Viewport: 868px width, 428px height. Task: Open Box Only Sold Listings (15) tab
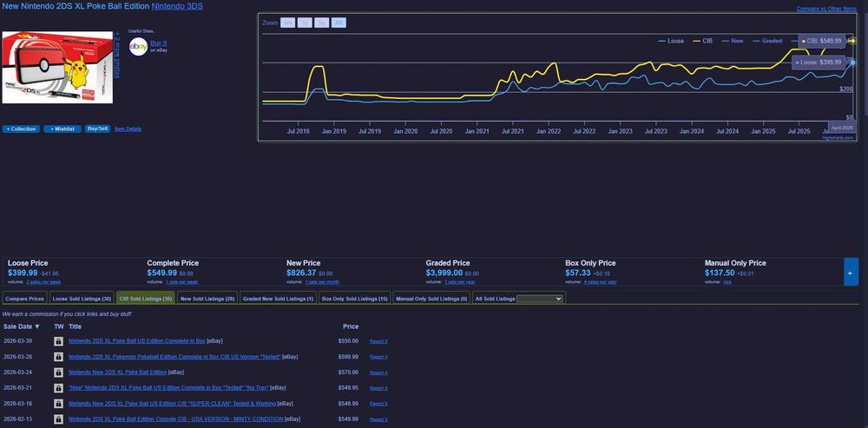point(355,299)
